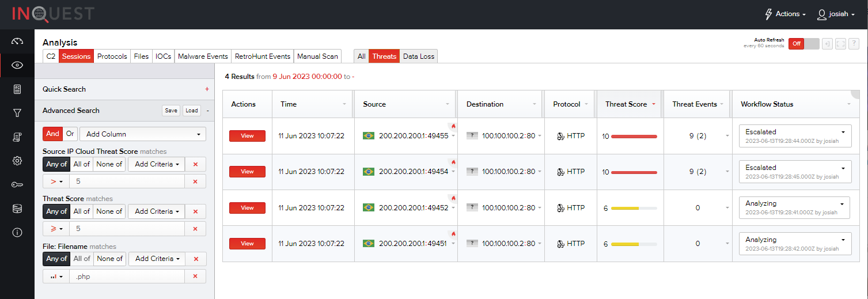Viewport: 868px width, 299px height.
Task: Open the info circle icon in sidebar
Action: (x=17, y=233)
